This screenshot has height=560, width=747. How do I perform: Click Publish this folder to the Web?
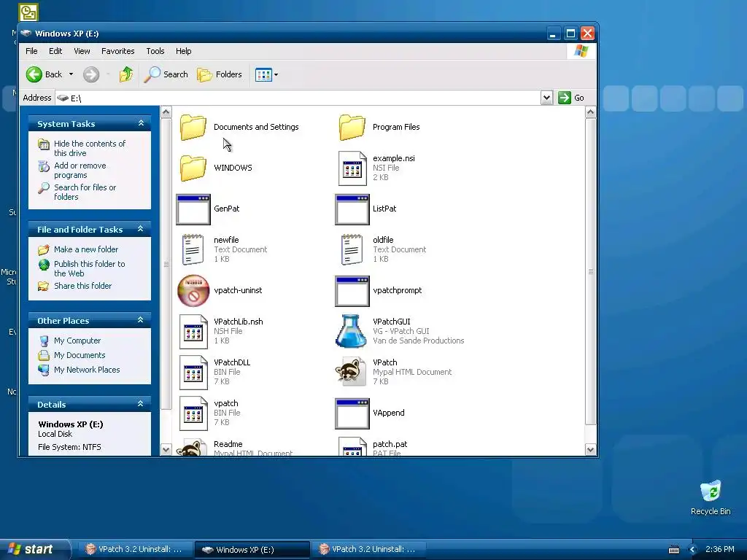(x=90, y=268)
